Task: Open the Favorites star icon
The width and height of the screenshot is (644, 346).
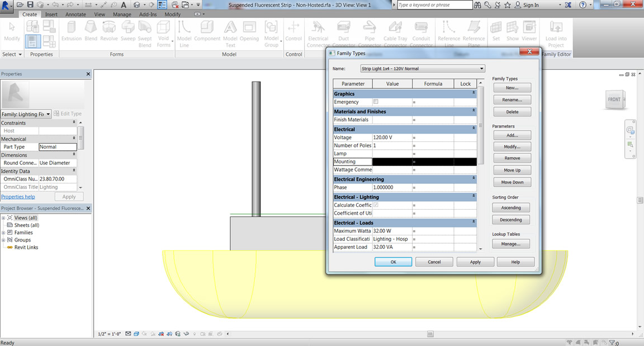Action: point(508,5)
